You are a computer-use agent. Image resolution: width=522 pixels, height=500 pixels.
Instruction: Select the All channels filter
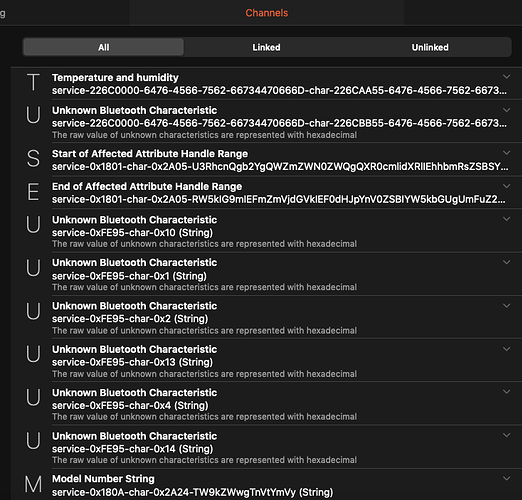click(x=103, y=47)
